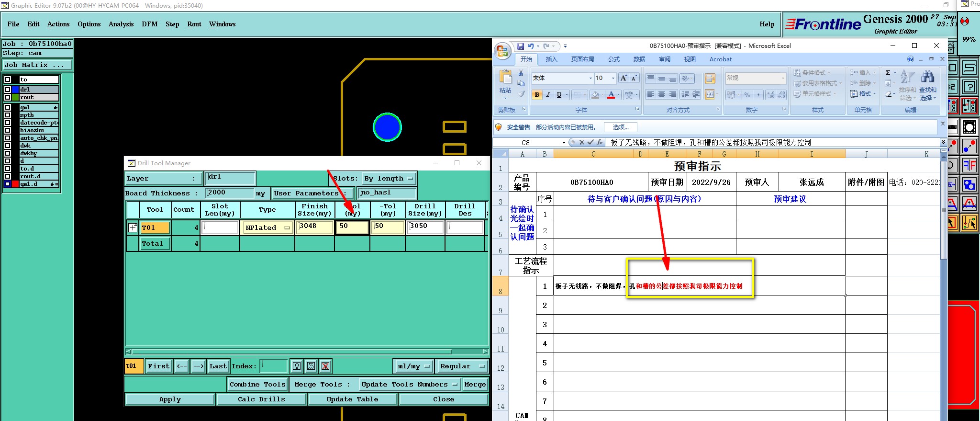Click Wrap Text icon in Excel ribbon
The height and width of the screenshot is (421, 980).
[710, 78]
